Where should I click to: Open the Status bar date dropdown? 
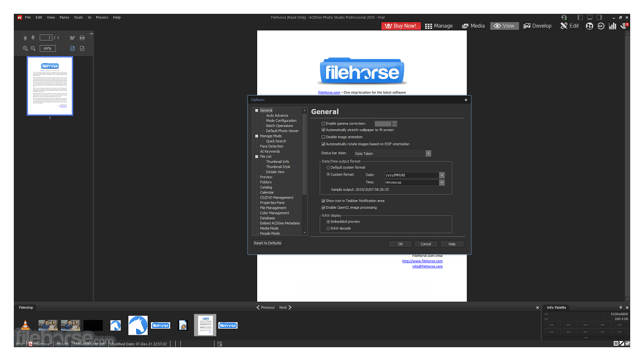pyautogui.click(x=428, y=154)
